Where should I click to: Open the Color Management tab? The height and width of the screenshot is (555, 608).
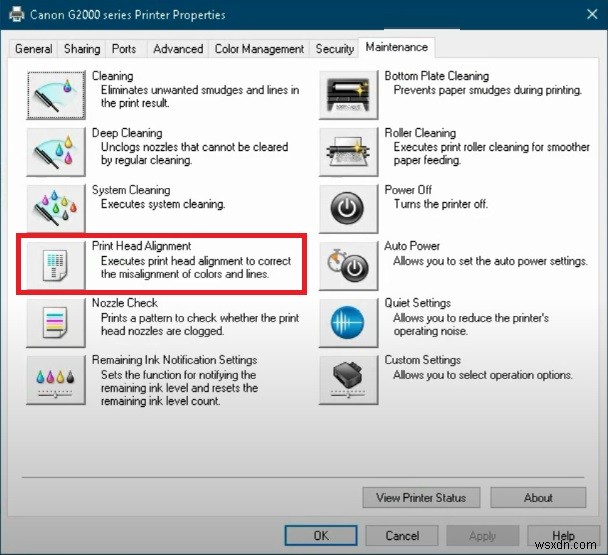tap(259, 49)
